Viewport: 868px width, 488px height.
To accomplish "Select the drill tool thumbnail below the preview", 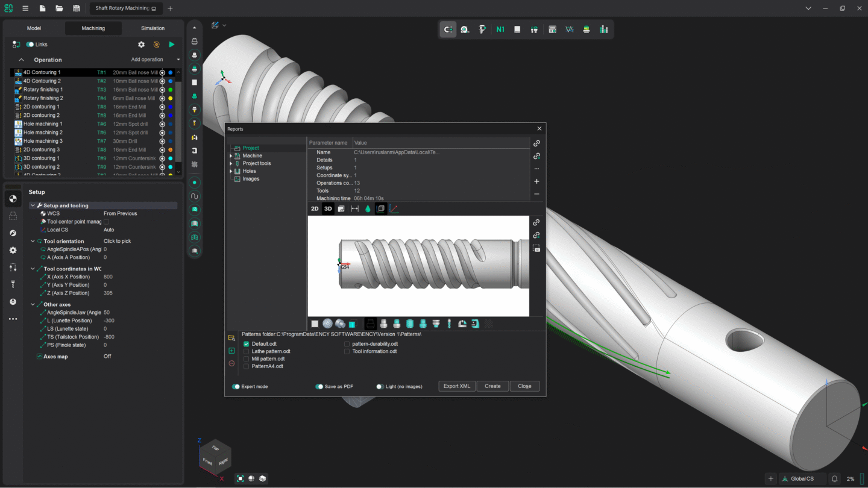I will tap(449, 324).
